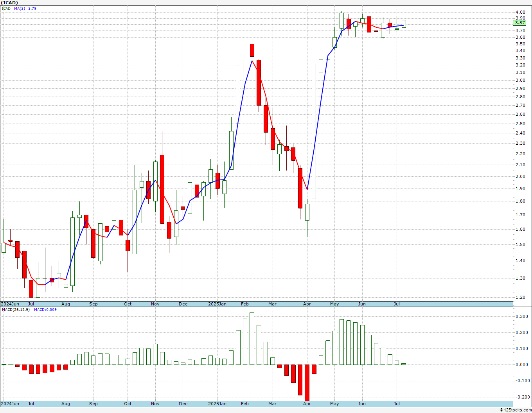The width and height of the screenshot is (532, 413).
Task: Click the green 3.87 current price tag
Action: pos(520,23)
